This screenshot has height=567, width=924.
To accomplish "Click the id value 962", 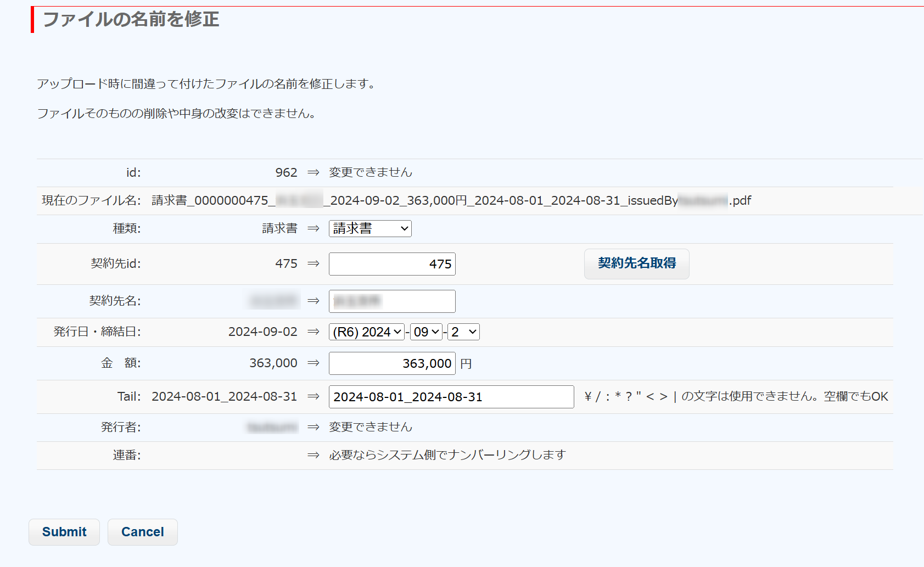I will pos(286,173).
